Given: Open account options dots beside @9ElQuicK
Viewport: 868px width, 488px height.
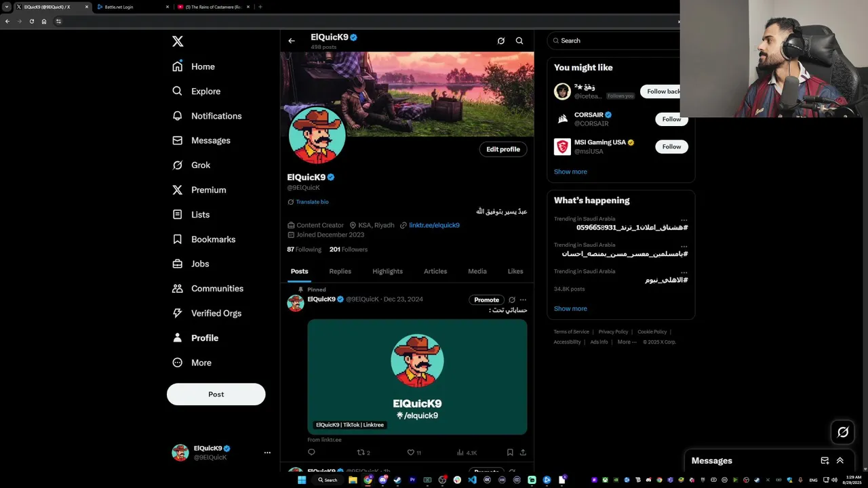Looking at the screenshot, I should (x=267, y=453).
